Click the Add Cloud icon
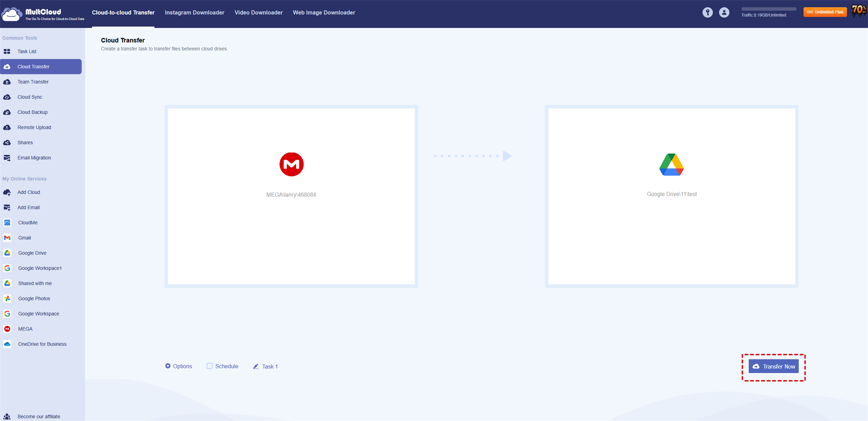Image resolution: width=868 pixels, height=421 pixels. pyautogui.click(x=7, y=192)
